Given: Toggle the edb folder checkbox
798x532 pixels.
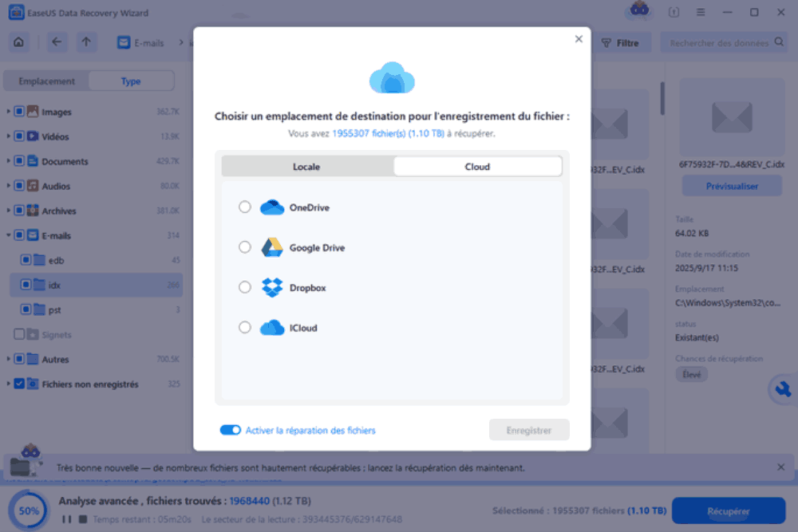Looking at the screenshot, I should click(x=26, y=260).
